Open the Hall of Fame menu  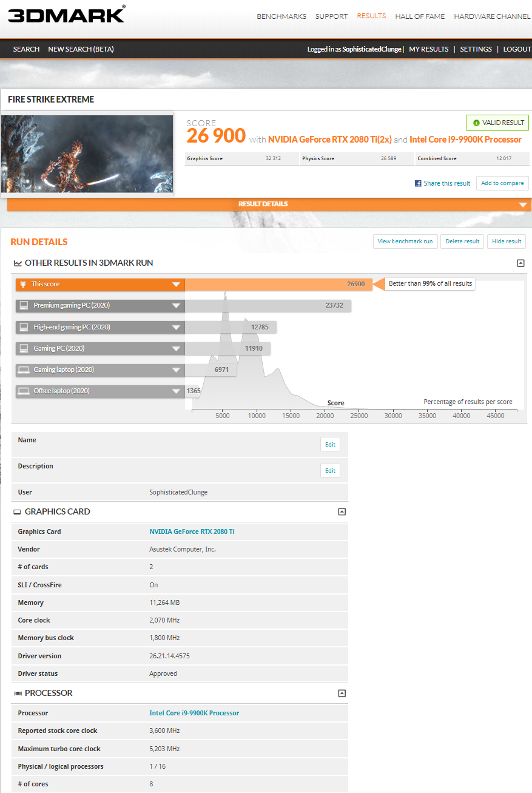[420, 16]
